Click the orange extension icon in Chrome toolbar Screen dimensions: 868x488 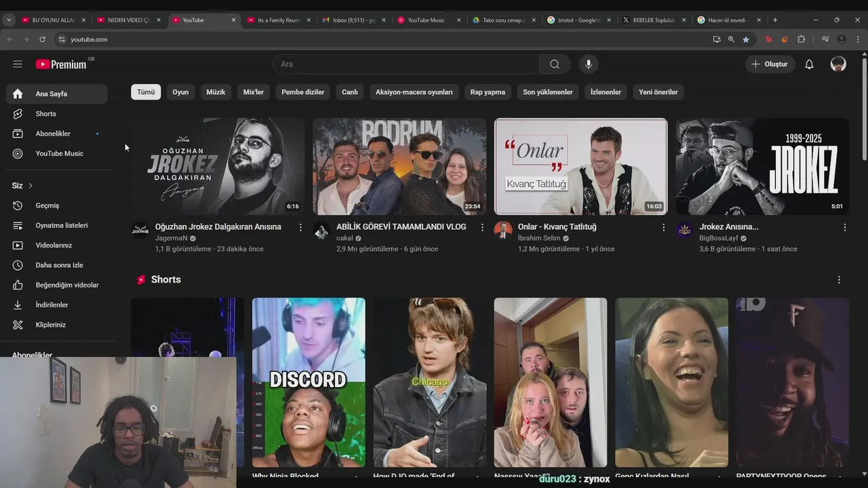pyautogui.click(x=785, y=39)
